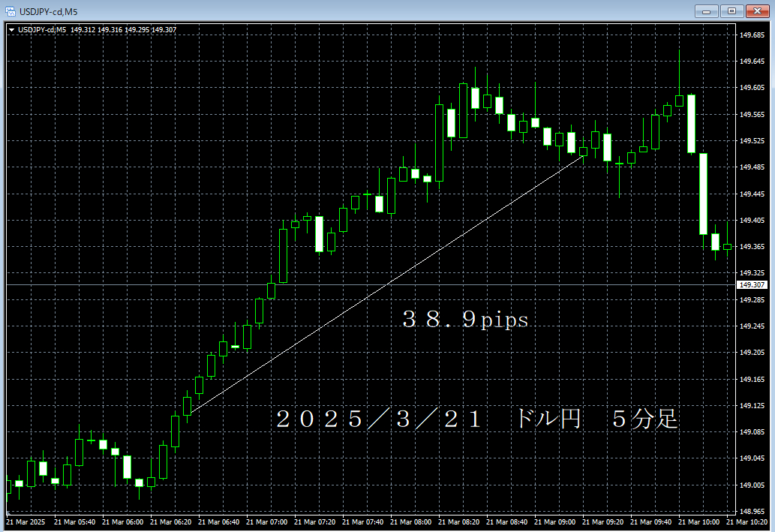Screen dimensions: 775x532
Task: Click the large red candle after 10:00
Action: (x=704, y=195)
